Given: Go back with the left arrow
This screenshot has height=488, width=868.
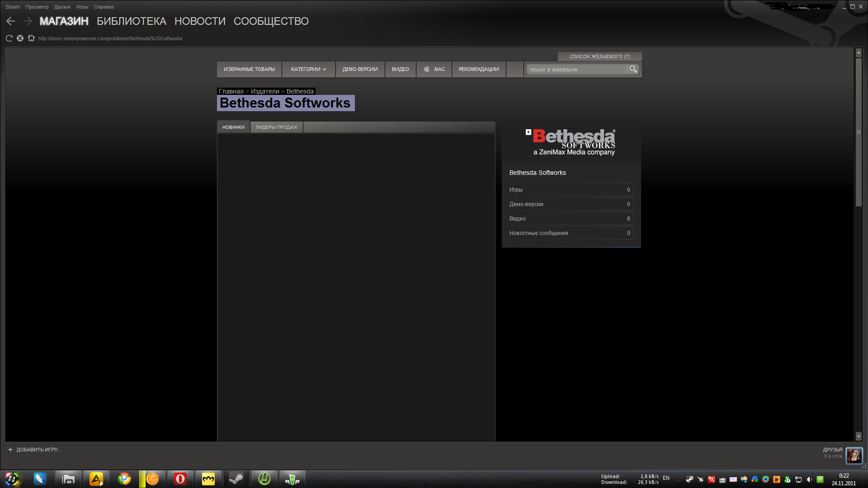Looking at the screenshot, I should 11,21.
